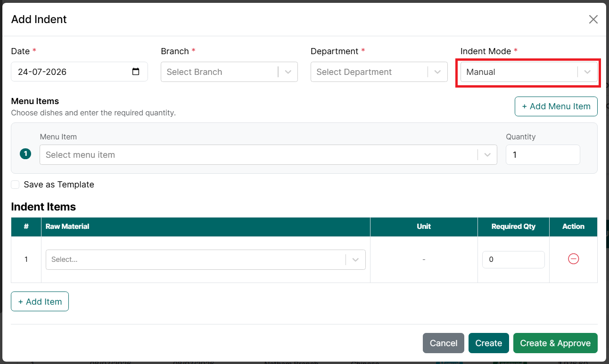Open the Select Department dropdown
The height and width of the screenshot is (364, 609).
click(379, 72)
